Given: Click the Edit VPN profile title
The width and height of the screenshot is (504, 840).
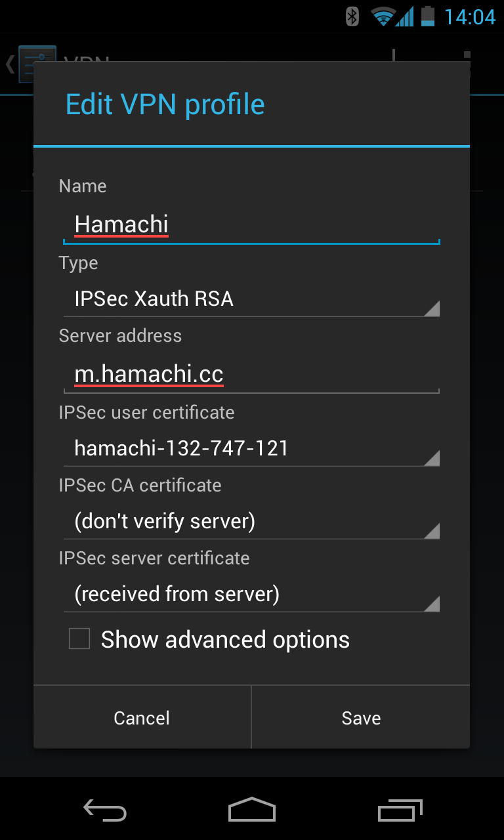Looking at the screenshot, I should [165, 104].
